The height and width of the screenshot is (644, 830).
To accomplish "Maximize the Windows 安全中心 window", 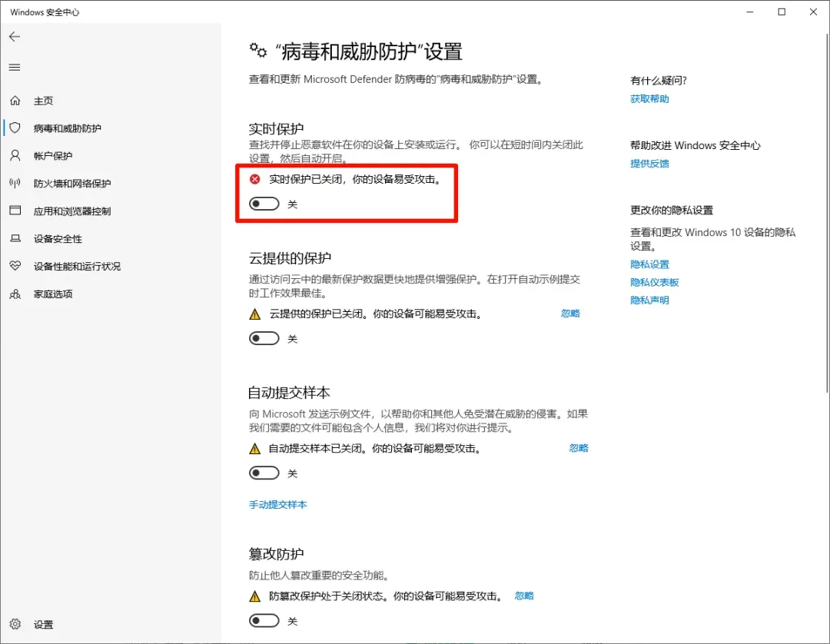I will pos(782,12).
